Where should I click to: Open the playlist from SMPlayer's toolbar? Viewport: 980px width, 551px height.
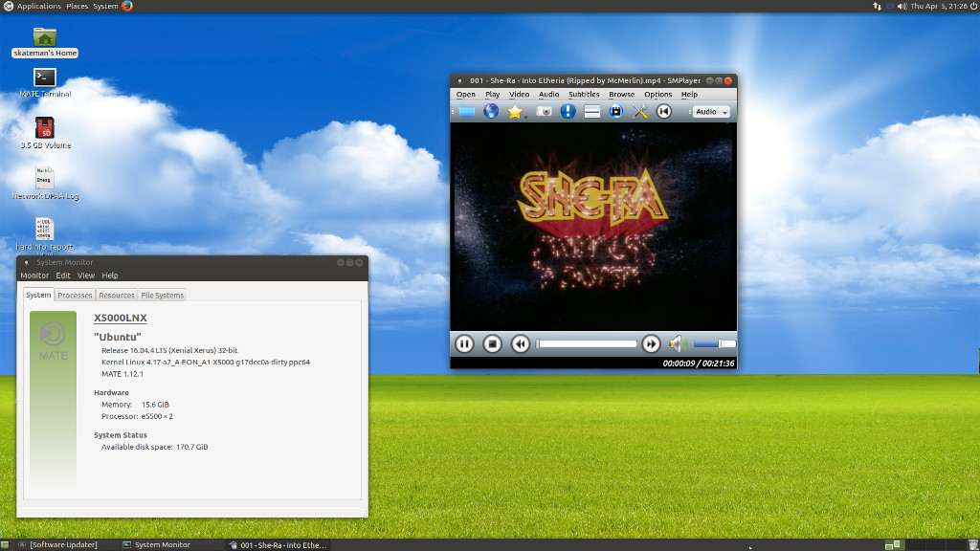[x=591, y=111]
